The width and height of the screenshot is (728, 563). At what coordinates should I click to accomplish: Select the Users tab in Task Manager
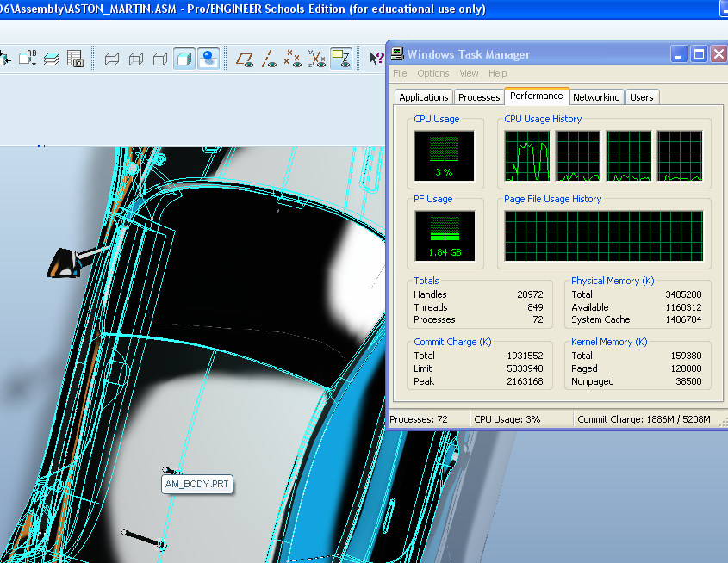[x=642, y=97]
